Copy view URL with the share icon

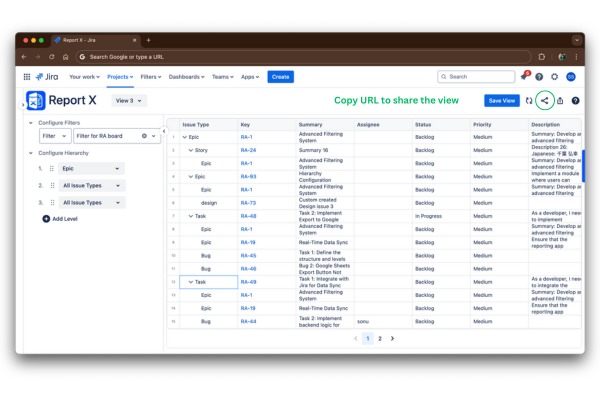pyautogui.click(x=545, y=101)
